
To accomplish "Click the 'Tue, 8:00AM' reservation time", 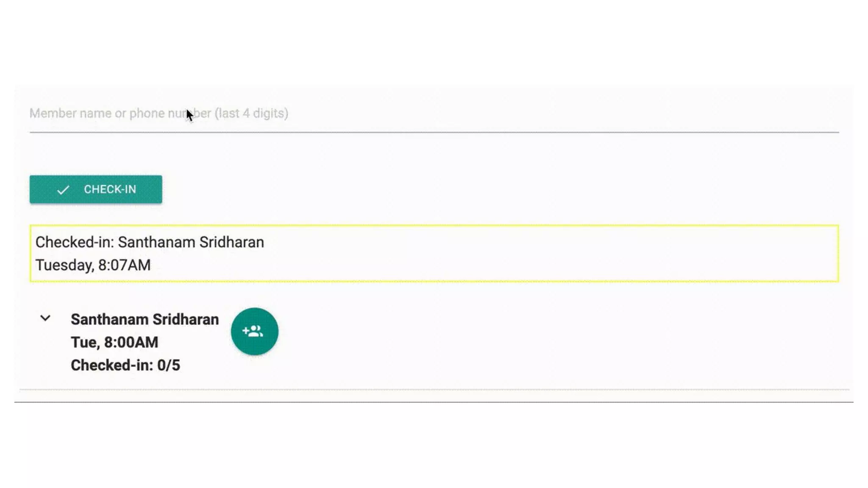I will click(x=114, y=342).
